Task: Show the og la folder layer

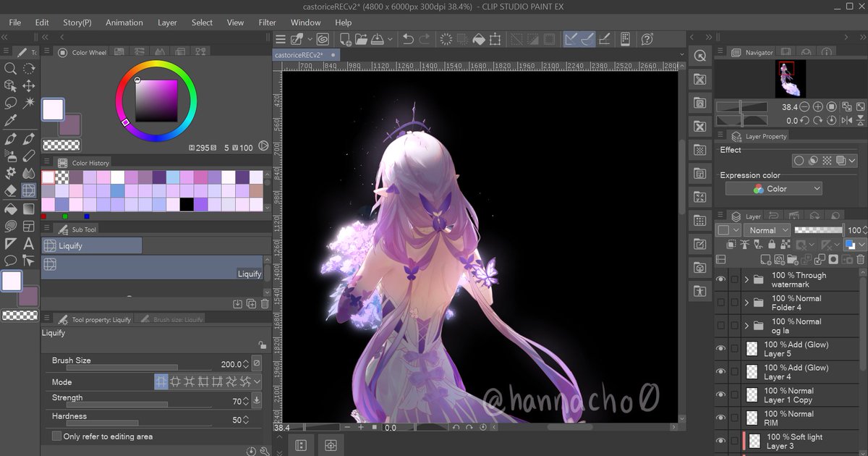Action: (x=720, y=326)
